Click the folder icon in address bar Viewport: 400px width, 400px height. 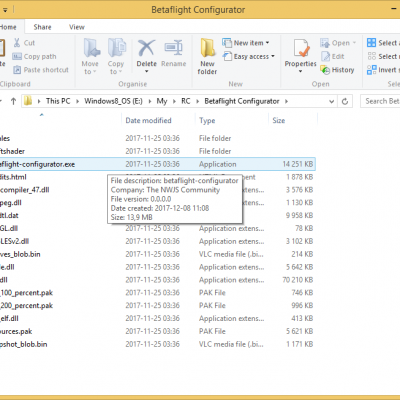(x=29, y=101)
